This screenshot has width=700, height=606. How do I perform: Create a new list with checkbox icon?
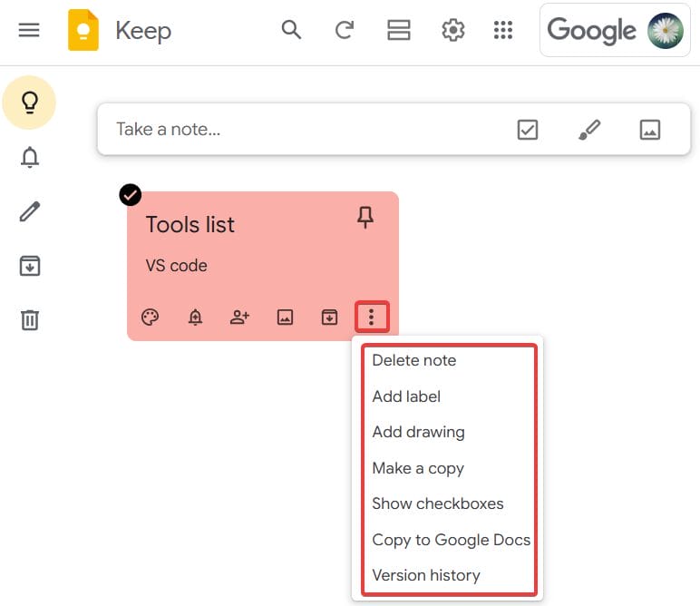point(528,130)
